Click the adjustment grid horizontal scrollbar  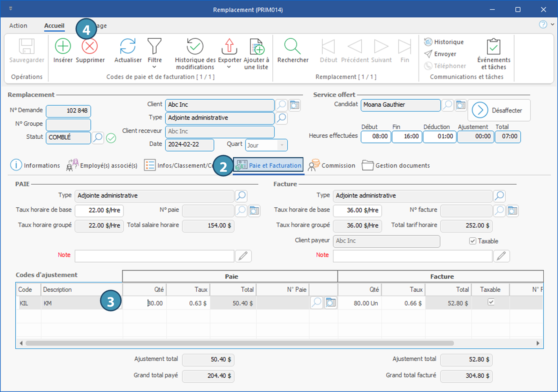click(240, 343)
